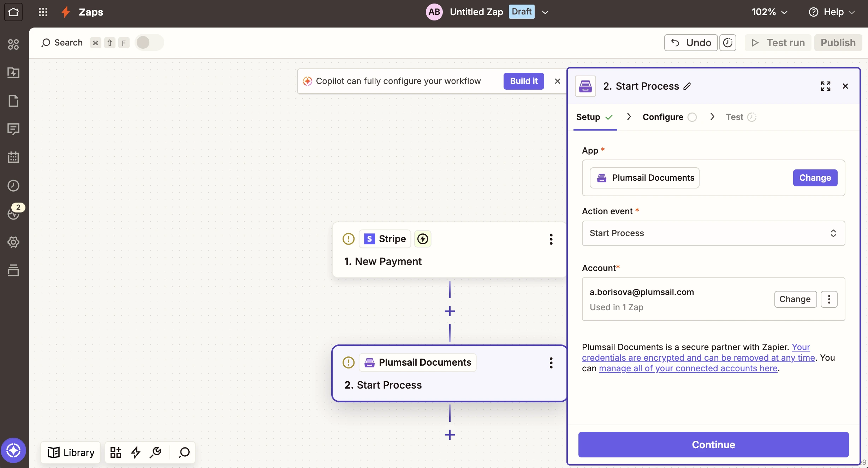Open the Zapier home icon
Screen dimensions: 868x468
click(13, 12)
